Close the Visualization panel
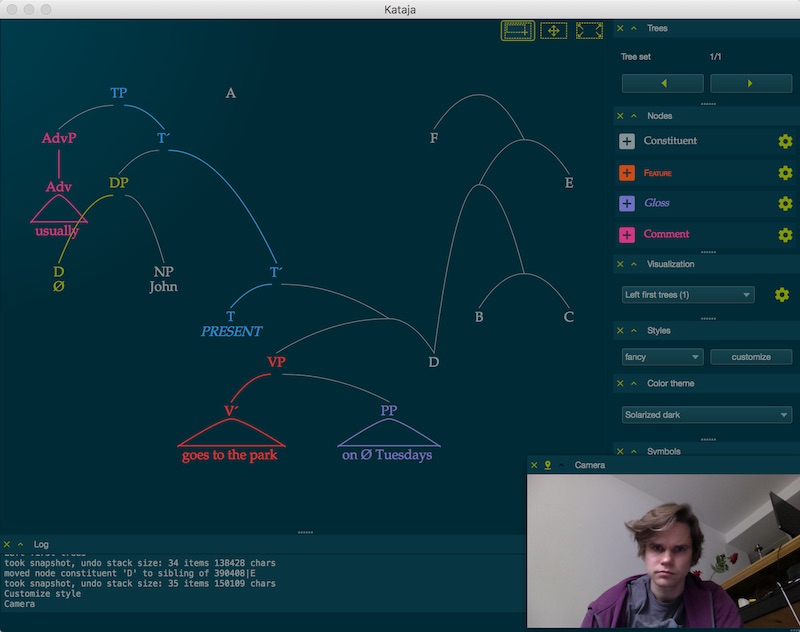This screenshot has height=632, width=800. point(620,264)
